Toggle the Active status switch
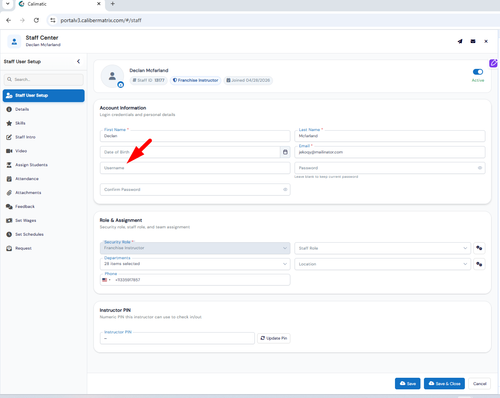The height and width of the screenshot is (398, 500). pos(478,72)
